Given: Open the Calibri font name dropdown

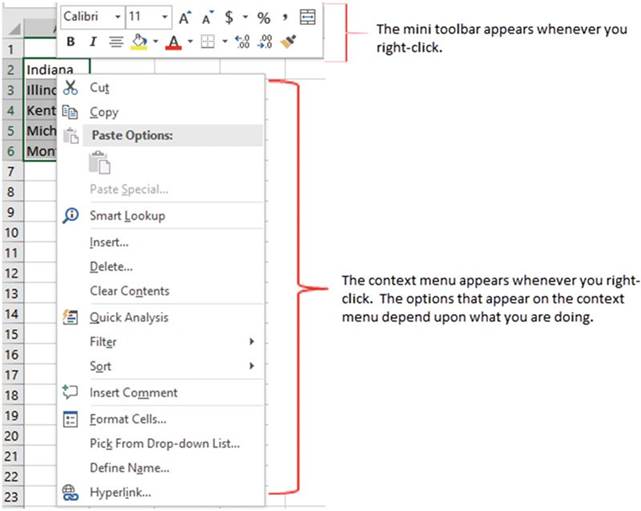Looking at the screenshot, I should pyautogui.click(x=118, y=17).
